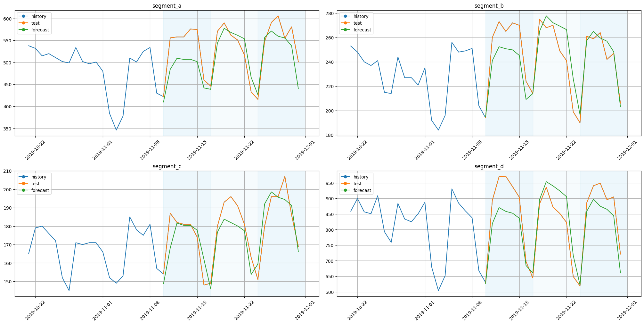Click y-axis label 600 in segment_a
644x324 pixels.
point(8,19)
